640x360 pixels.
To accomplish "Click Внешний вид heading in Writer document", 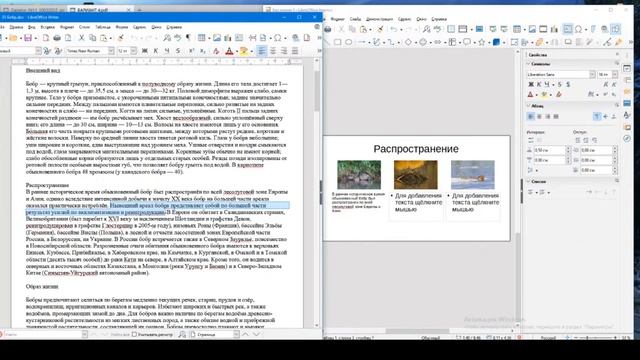I will point(43,71).
